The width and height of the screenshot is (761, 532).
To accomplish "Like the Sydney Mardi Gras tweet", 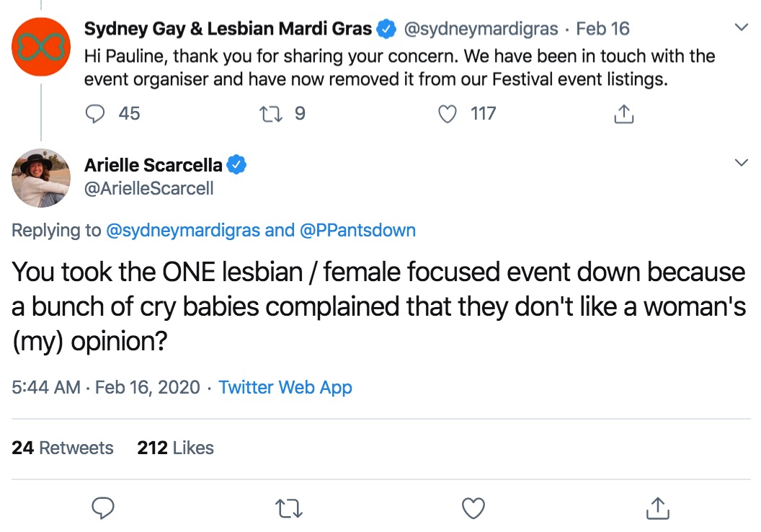I will (x=448, y=114).
